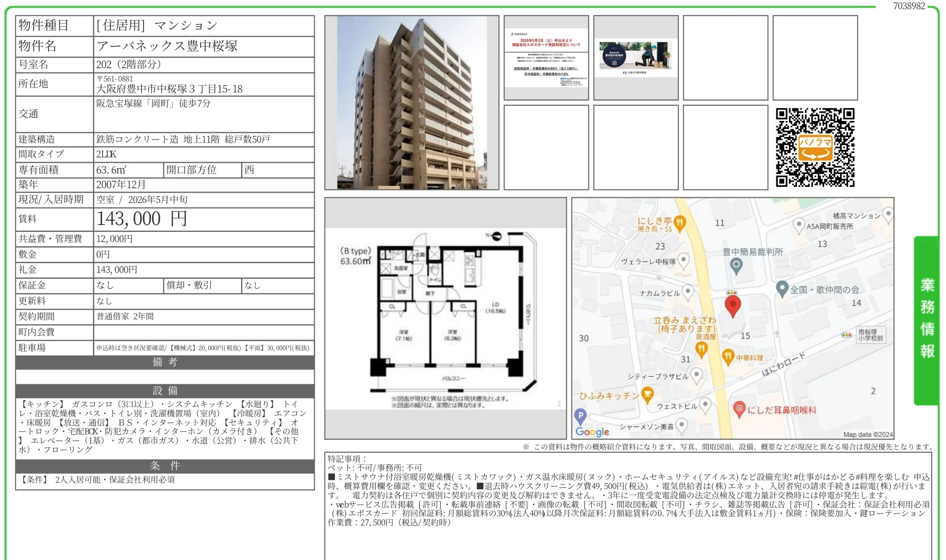Click the parking P icon on map

pyautogui.click(x=580, y=416)
